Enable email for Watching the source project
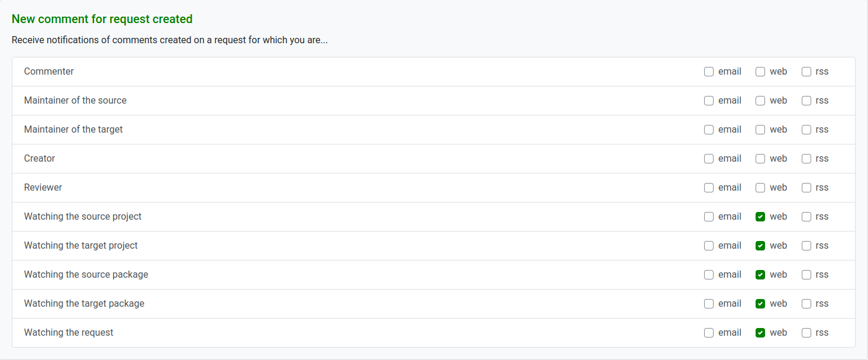This screenshot has width=868, height=360. (x=709, y=217)
